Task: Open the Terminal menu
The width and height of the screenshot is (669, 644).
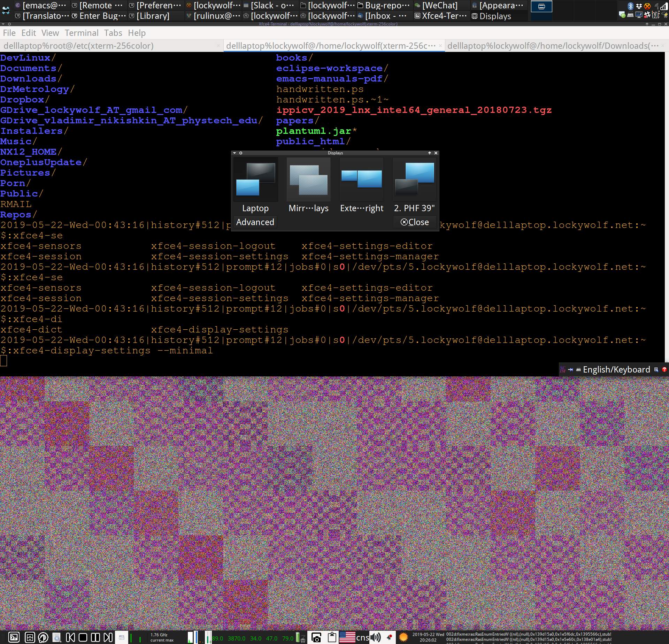Action: pos(82,33)
